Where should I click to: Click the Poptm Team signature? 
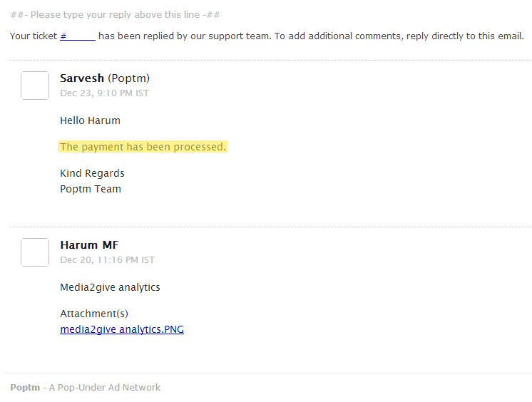[x=91, y=189]
